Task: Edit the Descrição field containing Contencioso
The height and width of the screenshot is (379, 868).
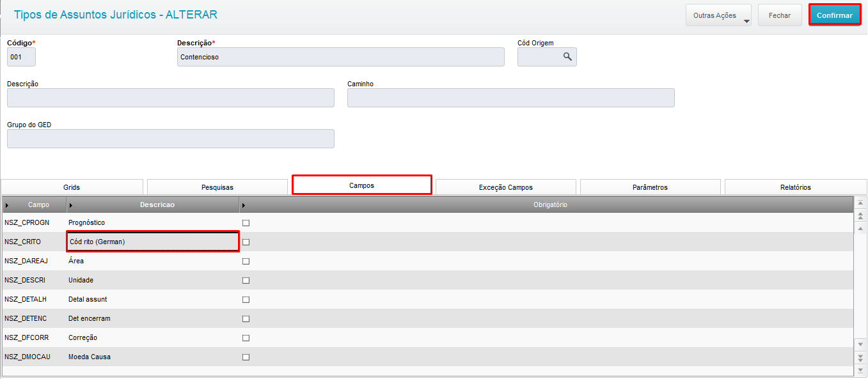Action: tap(341, 57)
